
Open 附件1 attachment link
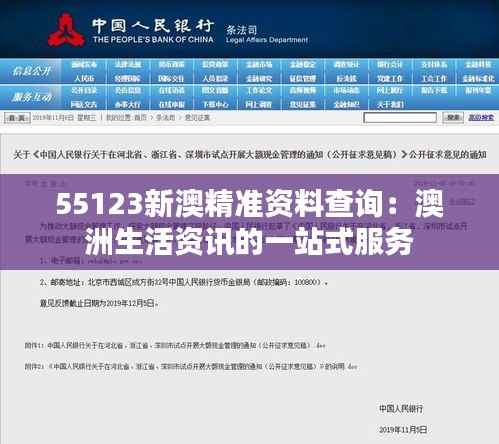[174, 346]
